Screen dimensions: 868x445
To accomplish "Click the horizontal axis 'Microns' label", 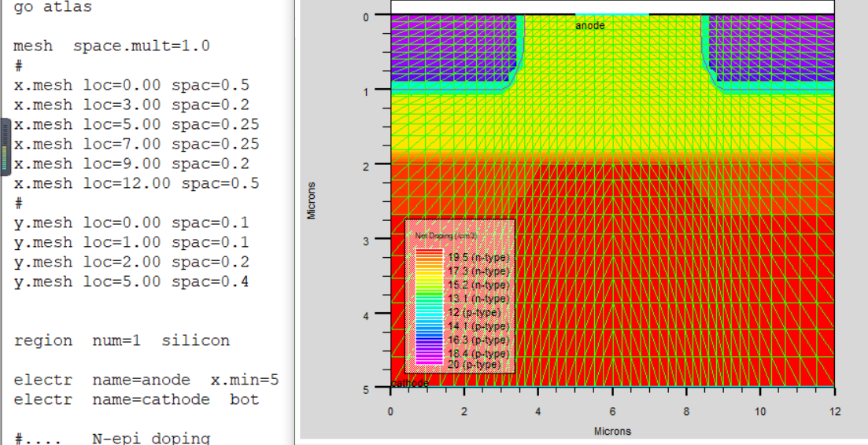I will (612, 431).
